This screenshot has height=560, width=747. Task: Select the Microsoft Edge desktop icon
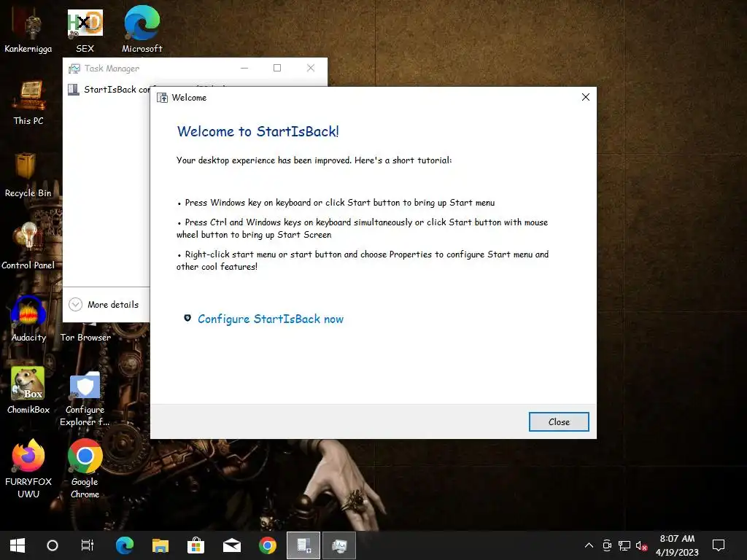point(142,29)
